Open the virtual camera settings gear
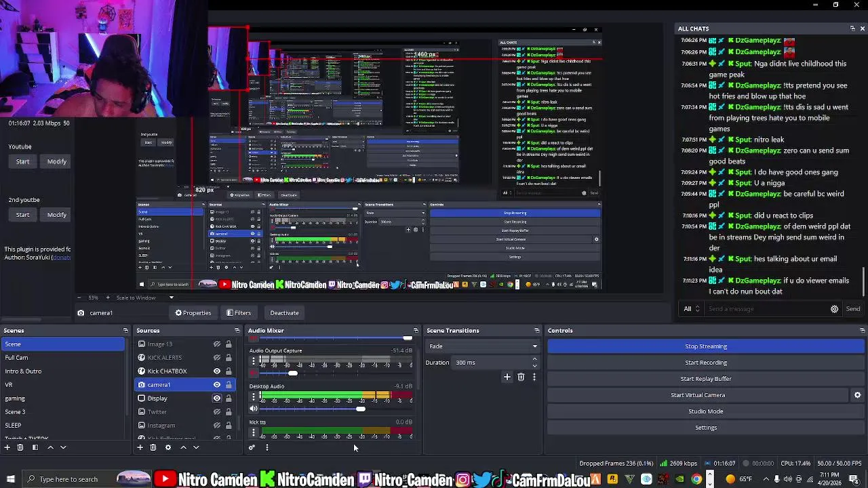The height and width of the screenshot is (488, 868). [857, 395]
